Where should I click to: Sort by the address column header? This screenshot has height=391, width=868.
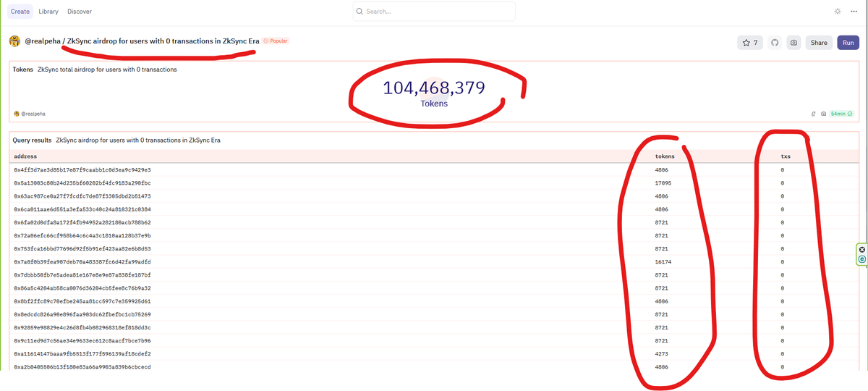[25, 156]
